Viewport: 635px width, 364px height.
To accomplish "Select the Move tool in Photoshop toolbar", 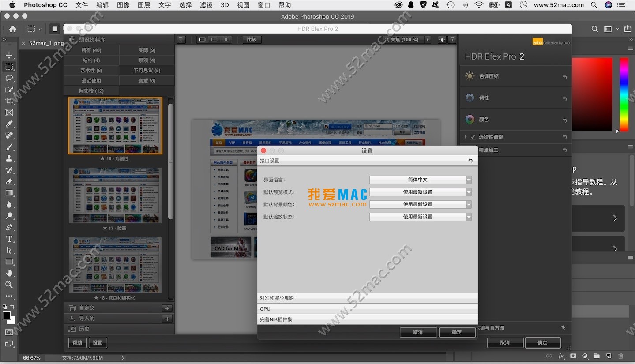I will (9, 56).
